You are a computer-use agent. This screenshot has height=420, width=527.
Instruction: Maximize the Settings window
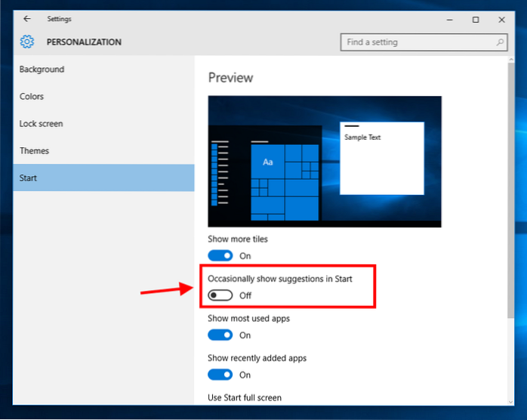476,19
